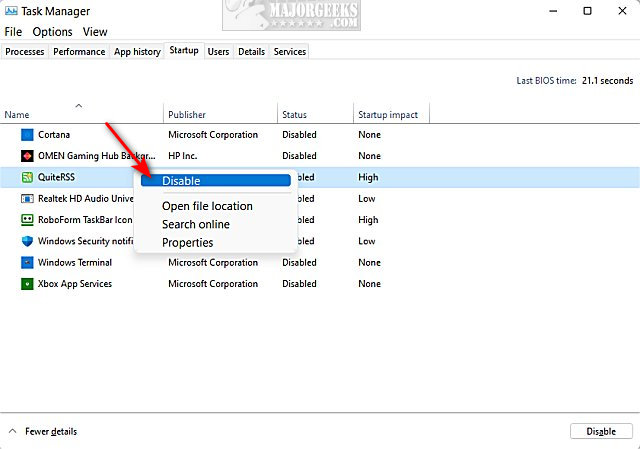Switch to the Details tab
640x449 pixels.
tap(251, 52)
